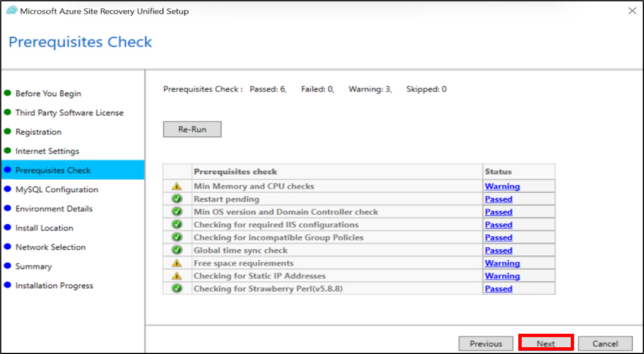This screenshot has height=354, width=644.
Task: Open Warning link for Min Memory and CPU
Action: point(502,187)
